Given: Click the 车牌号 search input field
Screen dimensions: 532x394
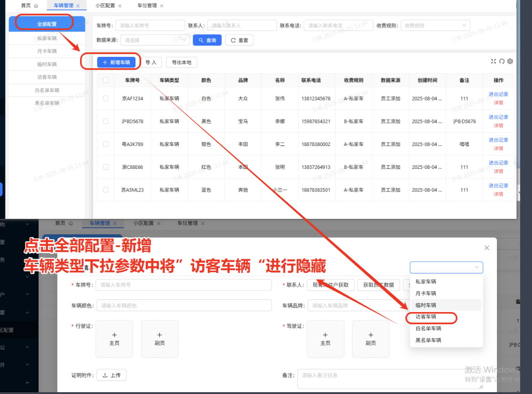Looking at the screenshot, I should tap(150, 25).
